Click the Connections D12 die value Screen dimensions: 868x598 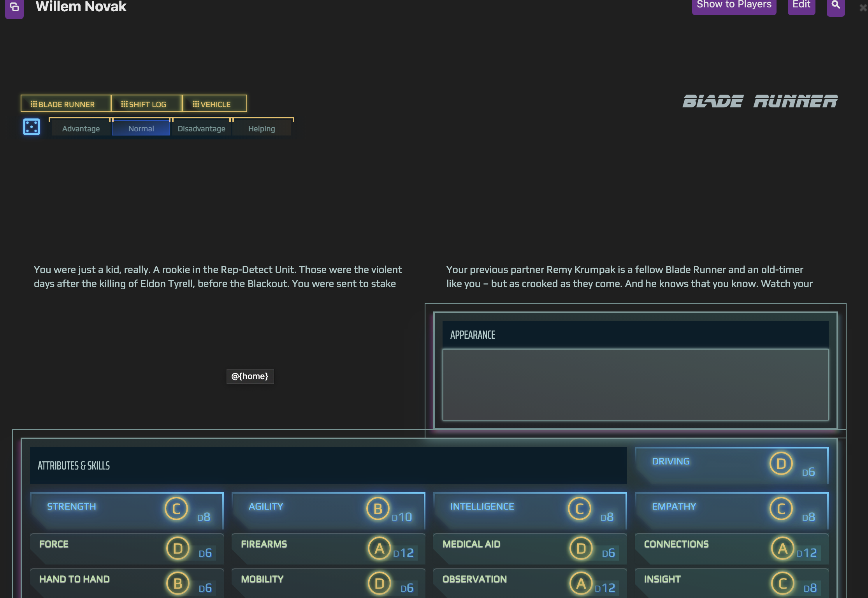pos(807,553)
